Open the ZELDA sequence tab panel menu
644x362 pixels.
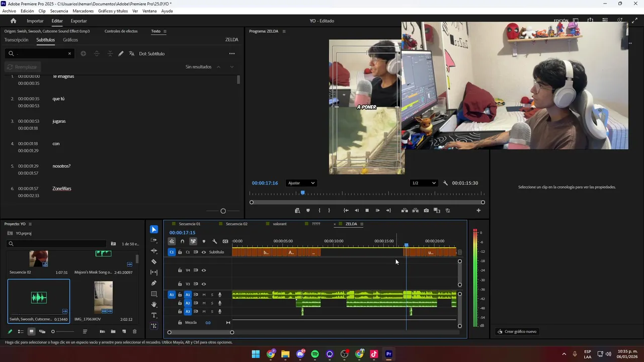pos(362,224)
